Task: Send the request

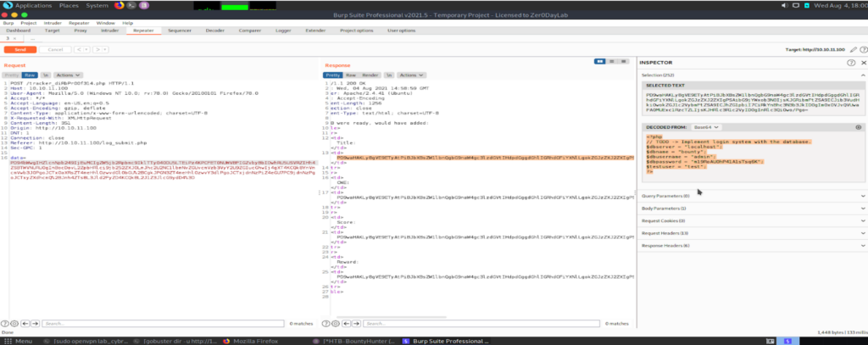Action: coord(20,49)
